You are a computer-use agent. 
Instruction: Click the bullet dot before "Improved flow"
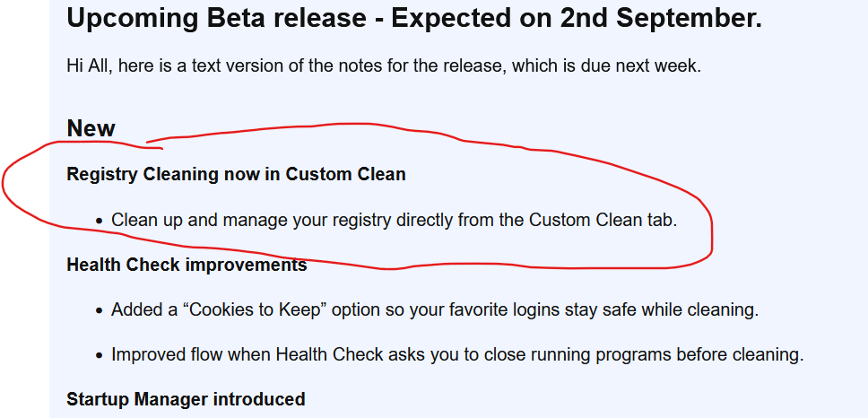tap(100, 355)
